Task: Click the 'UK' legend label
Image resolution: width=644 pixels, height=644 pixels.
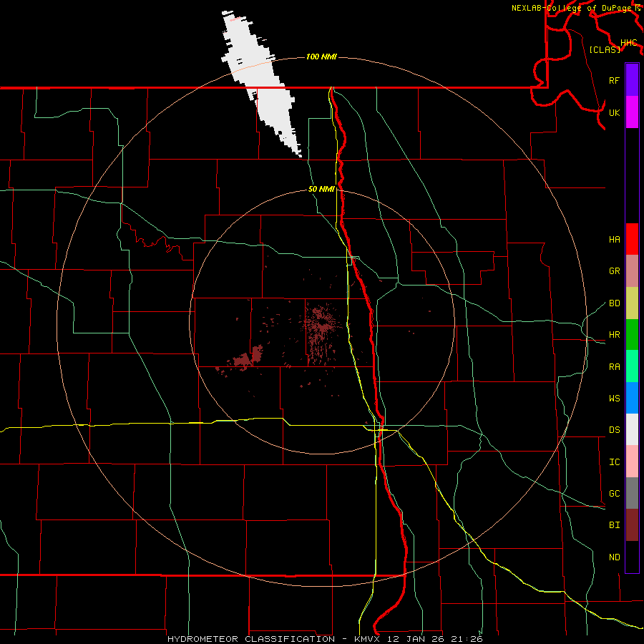Action: pyautogui.click(x=614, y=112)
